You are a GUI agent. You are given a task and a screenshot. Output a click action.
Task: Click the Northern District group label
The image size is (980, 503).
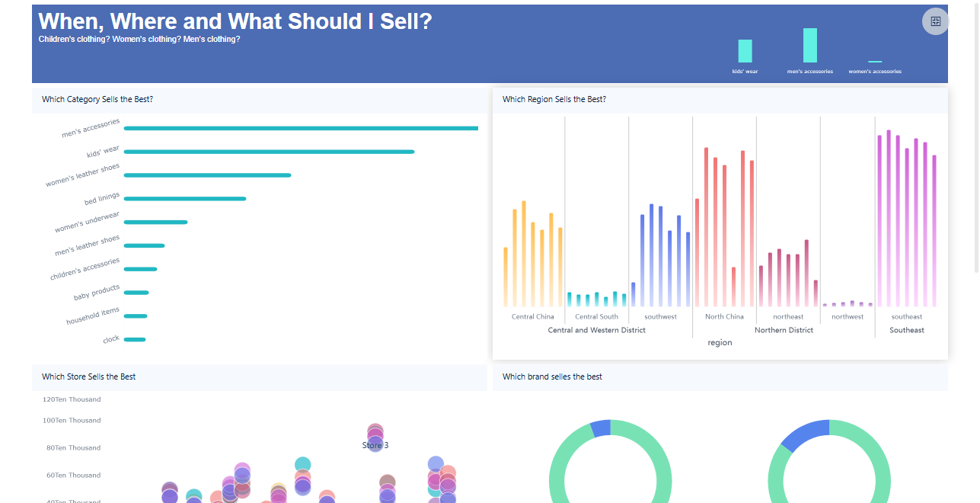point(784,331)
